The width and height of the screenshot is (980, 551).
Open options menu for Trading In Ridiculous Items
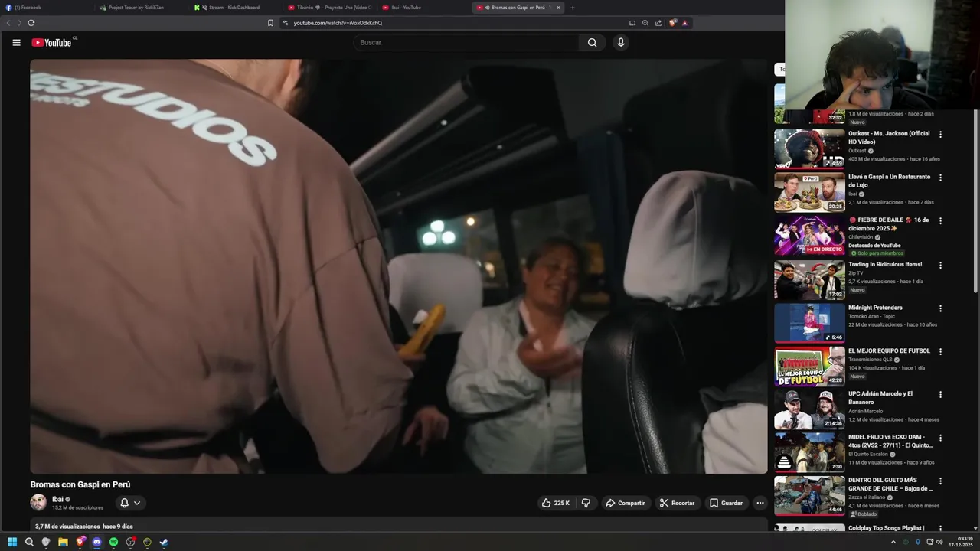point(940,266)
